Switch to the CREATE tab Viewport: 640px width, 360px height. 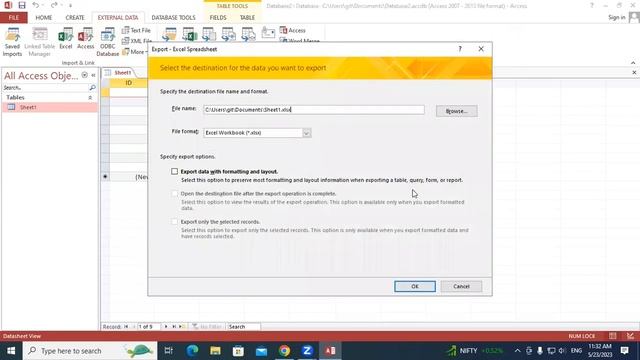[x=75, y=18]
